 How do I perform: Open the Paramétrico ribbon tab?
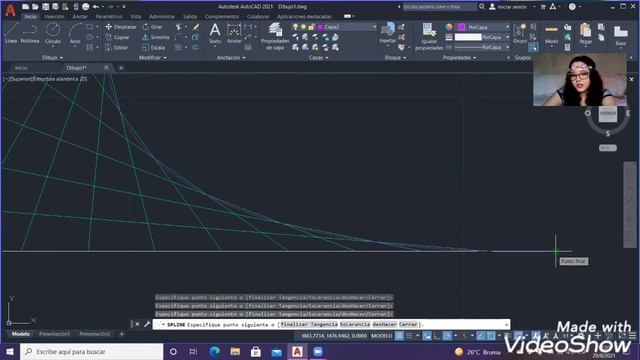[x=109, y=16]
